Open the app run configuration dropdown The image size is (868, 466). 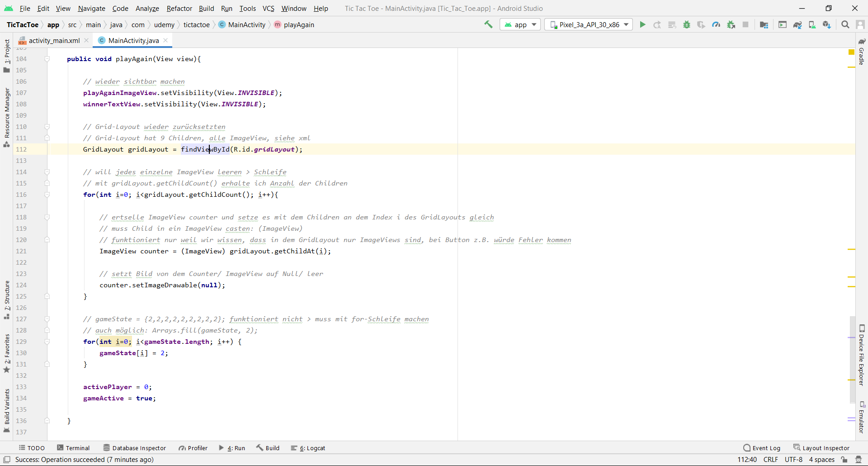(520, 24)
